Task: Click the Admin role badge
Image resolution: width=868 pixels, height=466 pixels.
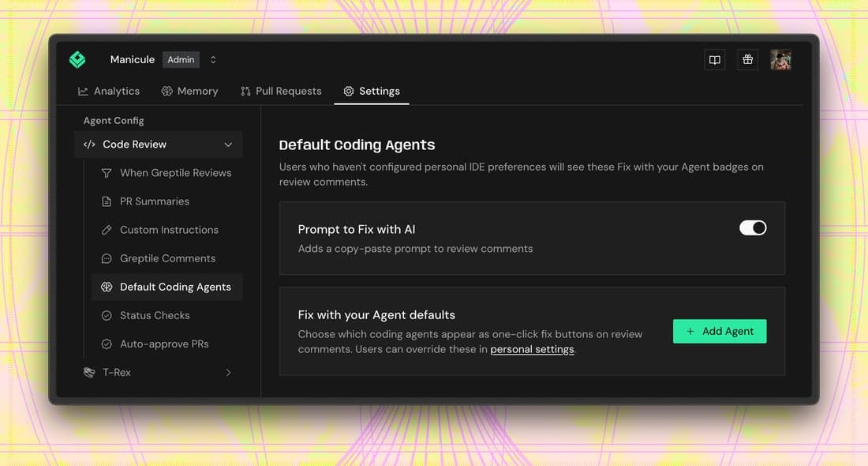Action: (x=181, y=60)
